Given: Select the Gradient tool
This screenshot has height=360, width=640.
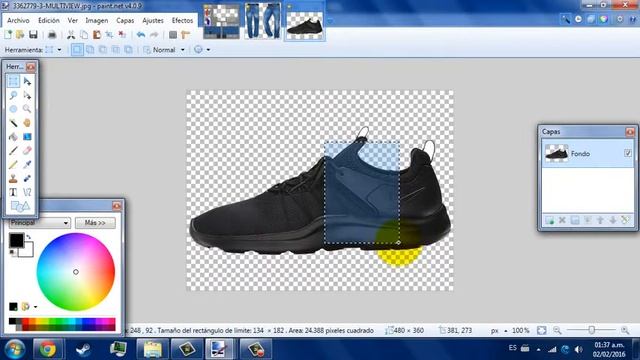Looking at the screenshot, I should [x=27, y=137].
